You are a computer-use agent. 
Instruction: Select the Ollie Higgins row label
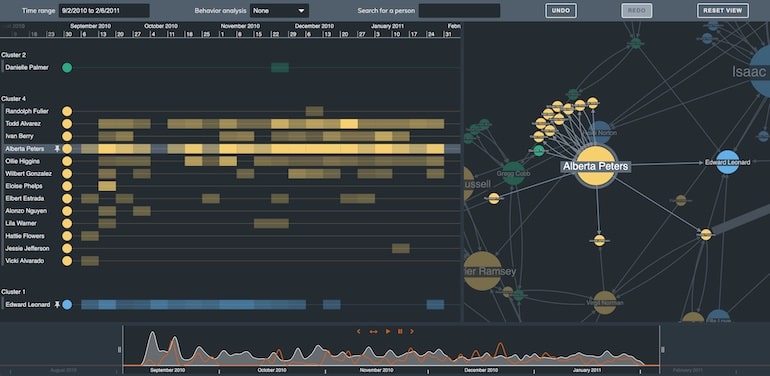[x=22, y=161]
